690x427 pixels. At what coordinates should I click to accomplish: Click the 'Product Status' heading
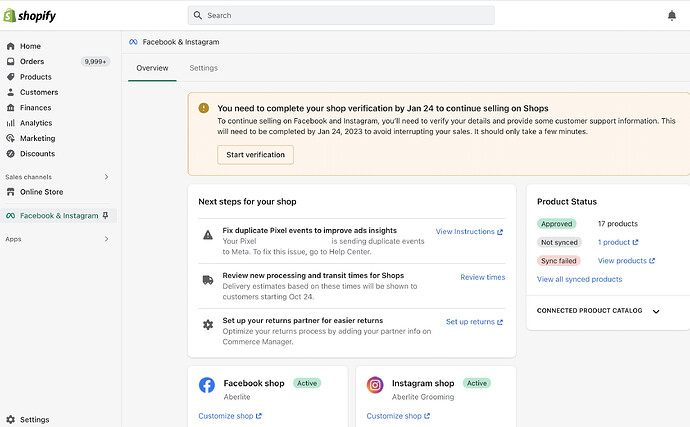pyautogui.click(x=567, y=202)
